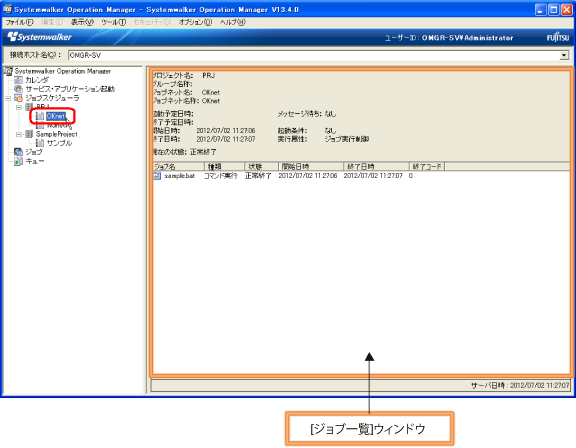
Task: Click the サービス・アプリケーション起動 gear icon
Action: [18, 89]
